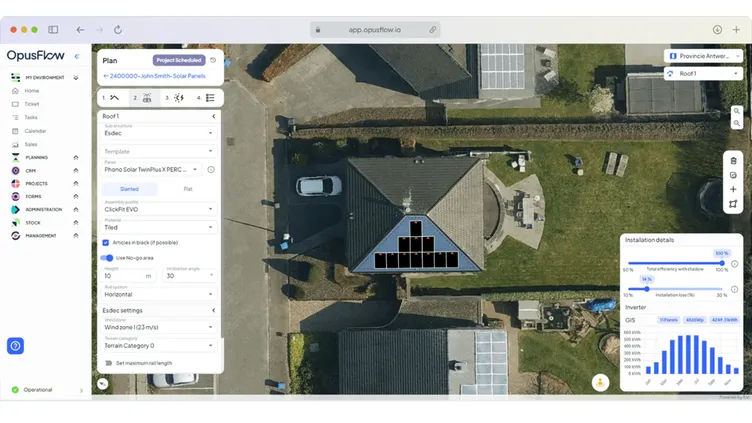
Task: Adjust the Total efficiency with shadow slider
Action: [720, 263]
